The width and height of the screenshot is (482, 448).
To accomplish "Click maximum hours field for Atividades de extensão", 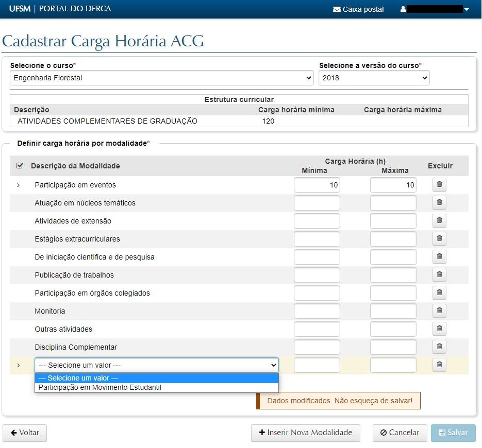I will (x=393, y=221).
